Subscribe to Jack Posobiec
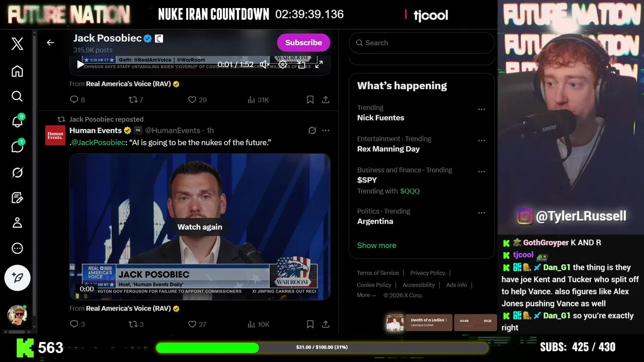Image resolution: width=644 pixels, height=362 pixels. (303, 43)
